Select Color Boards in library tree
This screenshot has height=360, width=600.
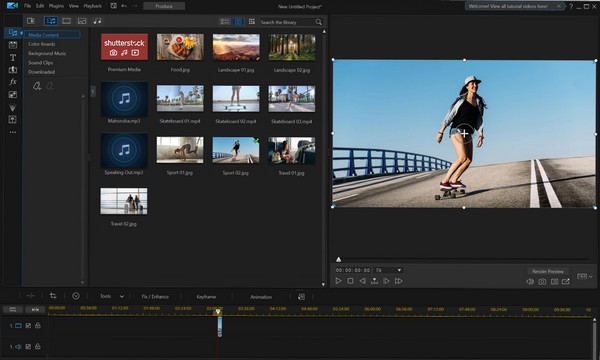pos(42,44)
